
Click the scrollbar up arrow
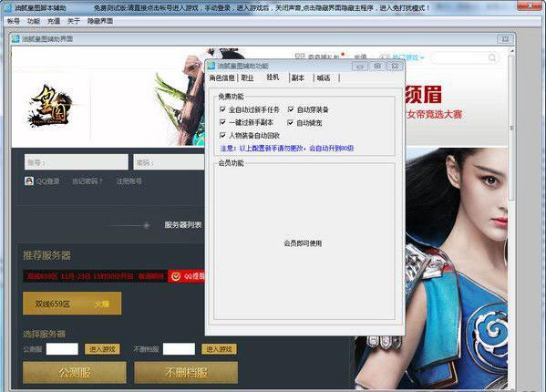pyautogui.click(x=511, y=51)
